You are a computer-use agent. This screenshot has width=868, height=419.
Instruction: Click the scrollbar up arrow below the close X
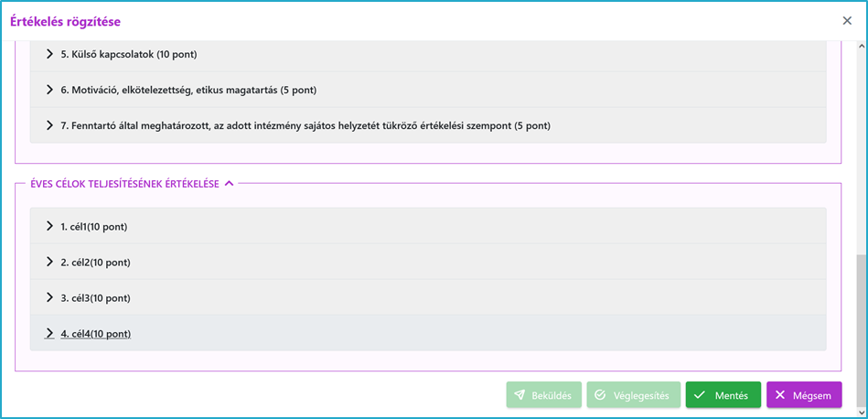click(862, 45)
